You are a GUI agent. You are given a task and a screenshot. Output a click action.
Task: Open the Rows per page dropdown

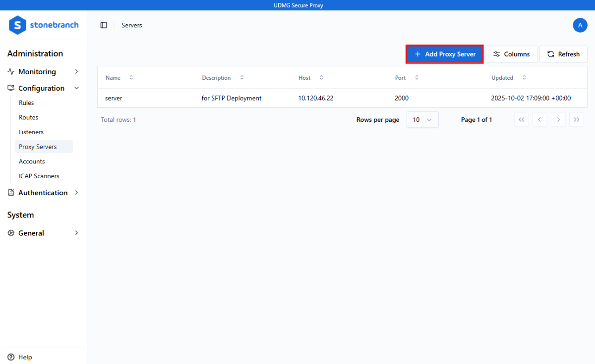tap(422, 119)
